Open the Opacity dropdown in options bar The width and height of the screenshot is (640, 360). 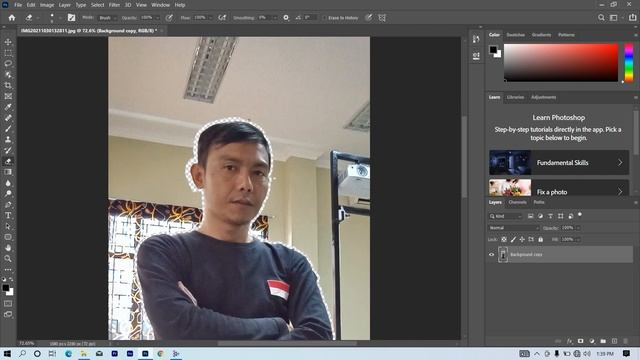157,18
